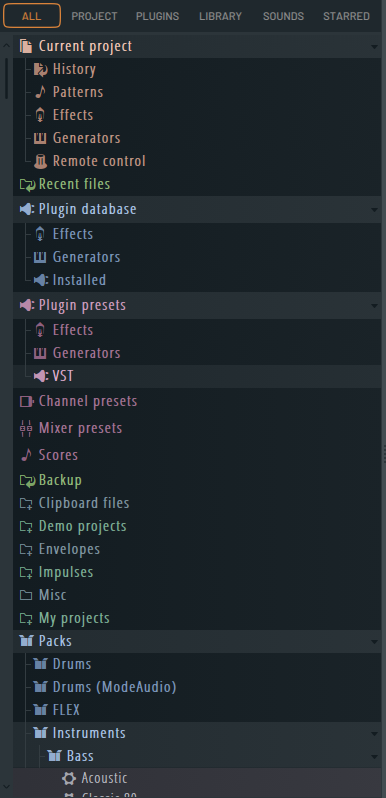386x798 pixels.
Task: Switch to the SOUNDS tab
Action: (283, 16)
